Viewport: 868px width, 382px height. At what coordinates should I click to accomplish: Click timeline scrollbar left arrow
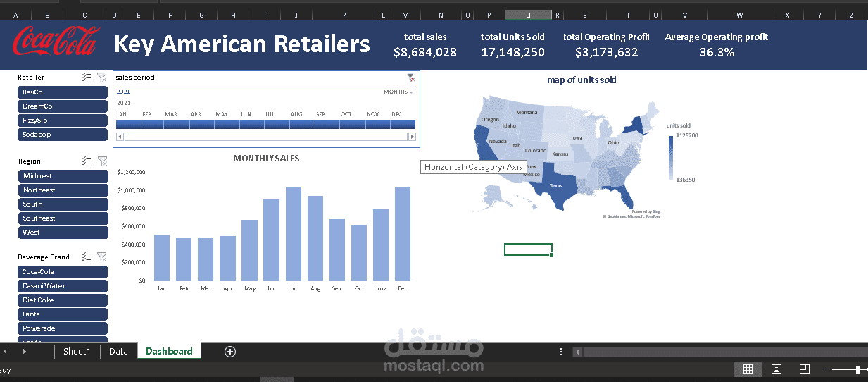120,137
